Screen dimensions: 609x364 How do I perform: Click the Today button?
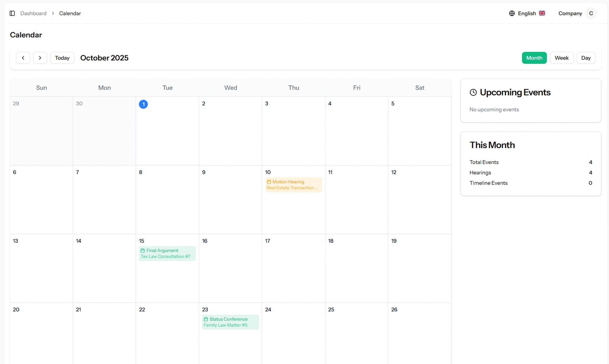coord(62,58)
